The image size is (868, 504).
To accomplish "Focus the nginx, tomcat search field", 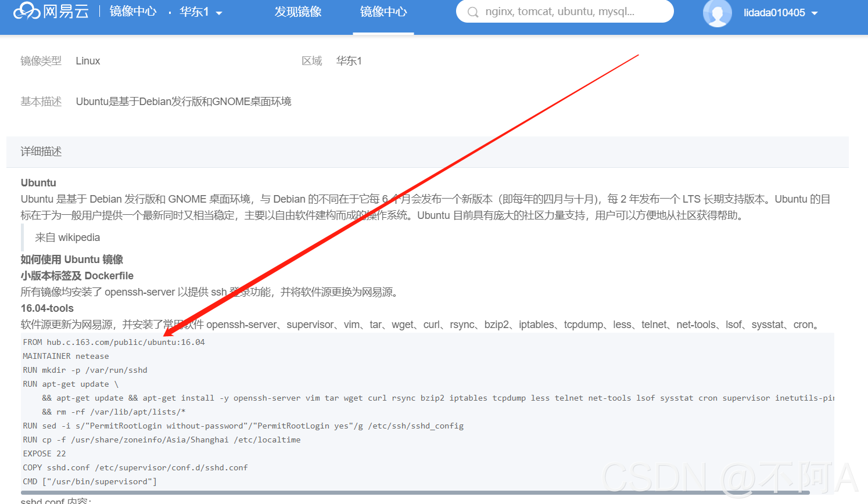I will pos(565,12).
